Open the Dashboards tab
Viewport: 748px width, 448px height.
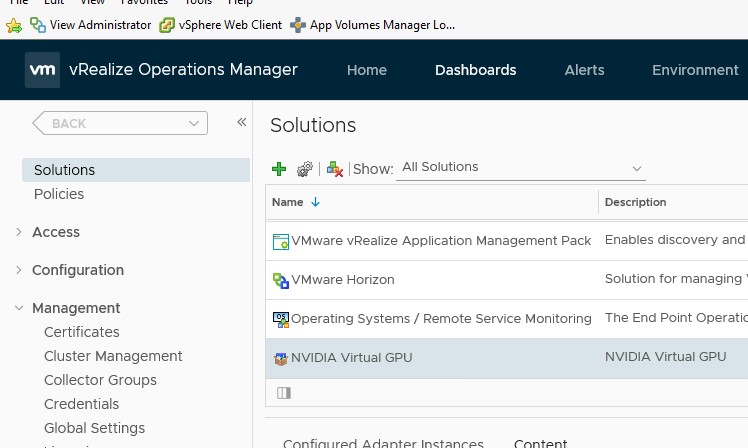tap(476, 70)
